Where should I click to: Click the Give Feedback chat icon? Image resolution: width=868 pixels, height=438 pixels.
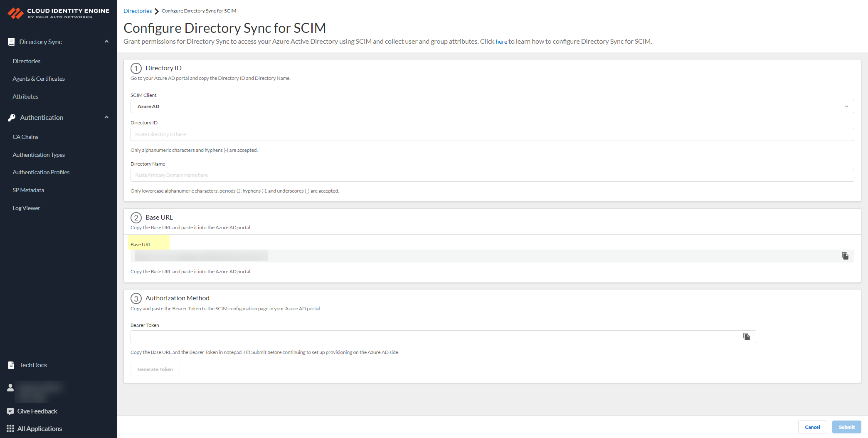tap(10, 411)
